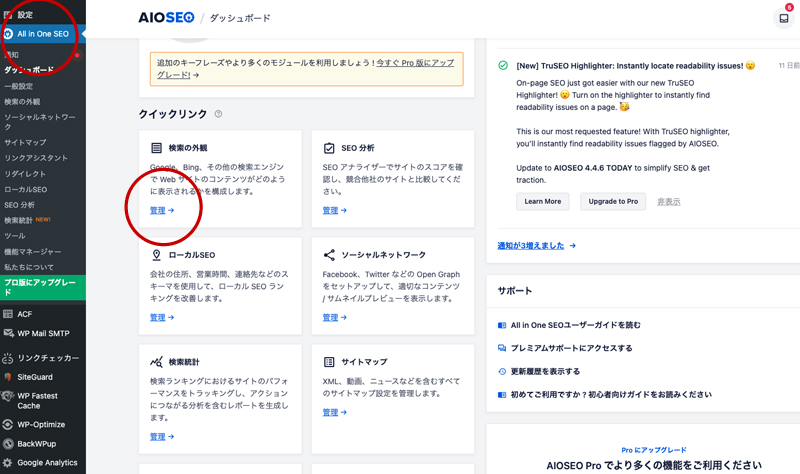Screen dimensions: 800x474
Task: Click the Google Analytics gear icon
Action: (7, 463)
